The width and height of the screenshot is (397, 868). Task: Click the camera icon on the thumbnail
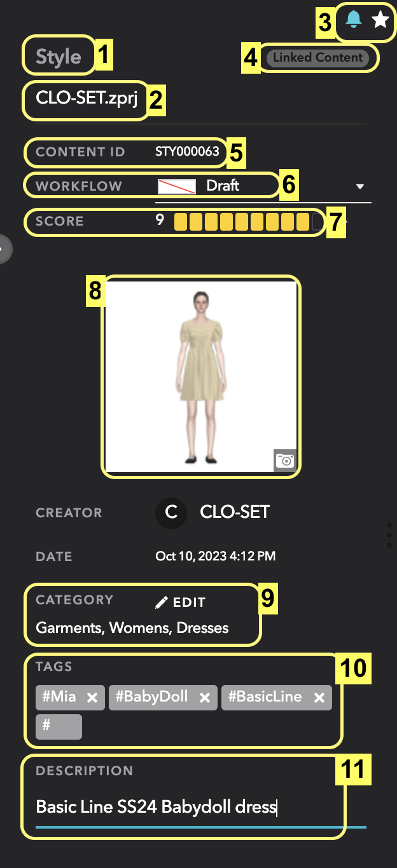pyautogui.click(x=285, y=461)
